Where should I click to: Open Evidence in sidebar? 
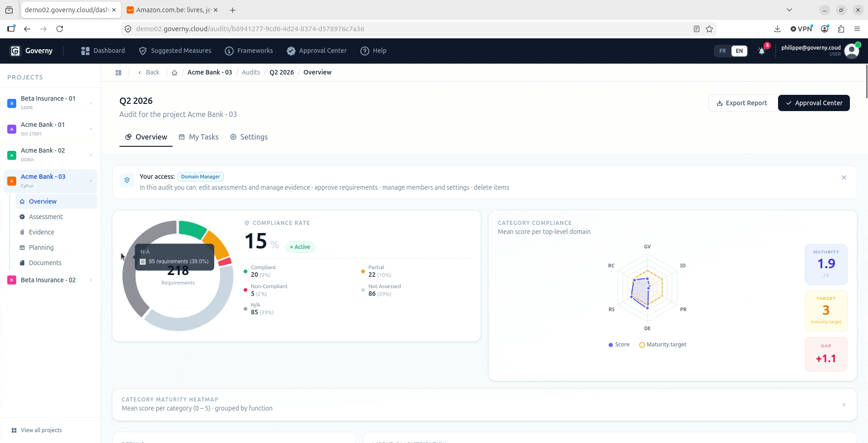[x=56, y=233]
